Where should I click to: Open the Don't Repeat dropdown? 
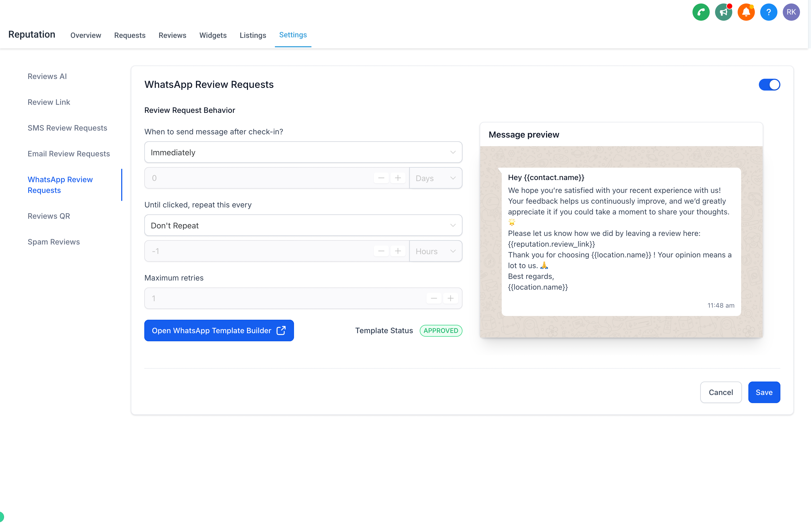pyautogui.click(x=303, y=225)
